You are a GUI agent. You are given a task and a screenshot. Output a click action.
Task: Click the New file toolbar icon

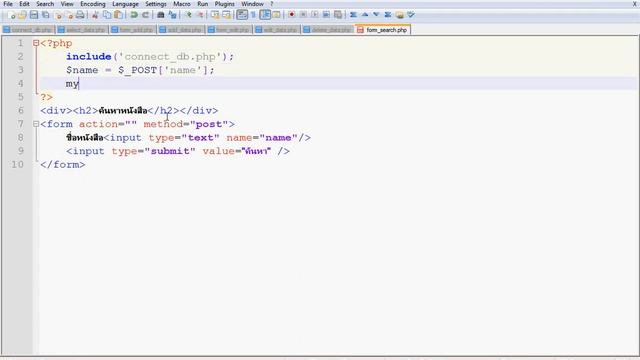click(x=12, y=15)
